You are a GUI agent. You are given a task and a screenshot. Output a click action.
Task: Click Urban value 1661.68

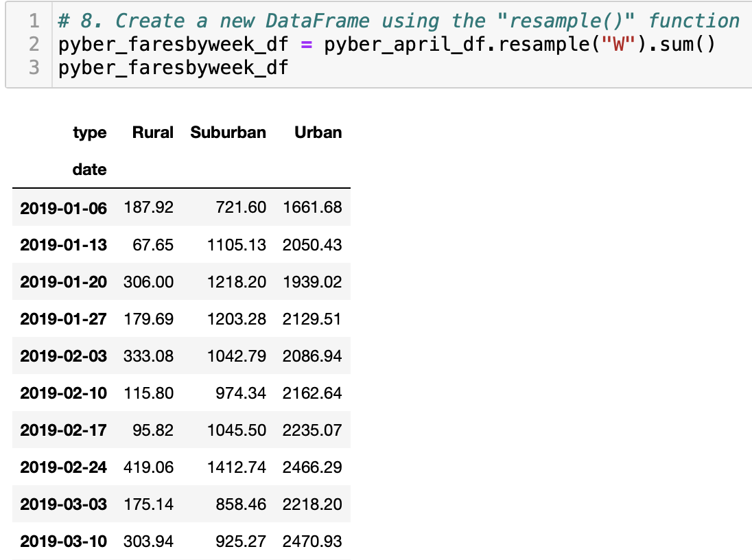click(312, 207)
